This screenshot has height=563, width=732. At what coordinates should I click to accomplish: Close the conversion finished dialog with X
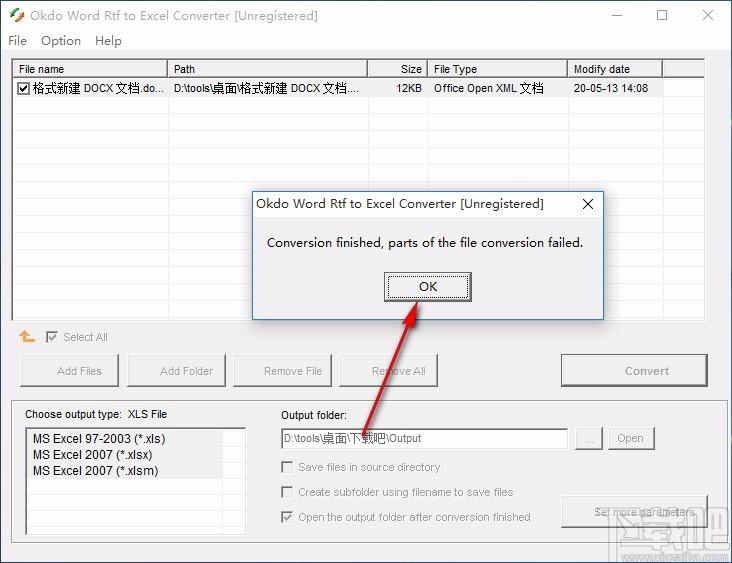(588, 204)
